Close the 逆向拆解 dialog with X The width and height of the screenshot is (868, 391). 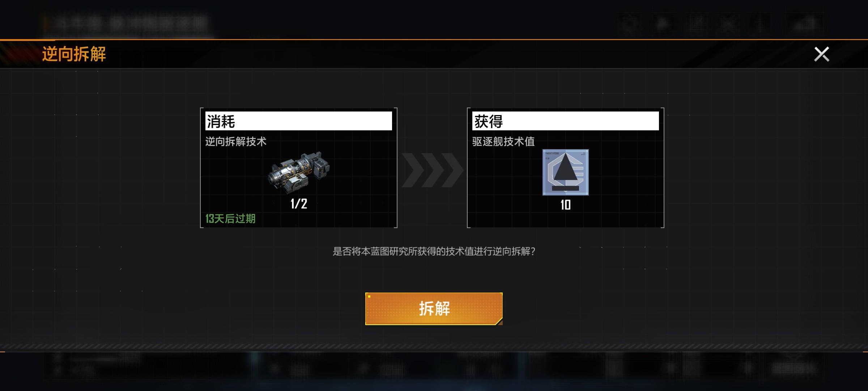pyautogui.click(x=821, y=54)
